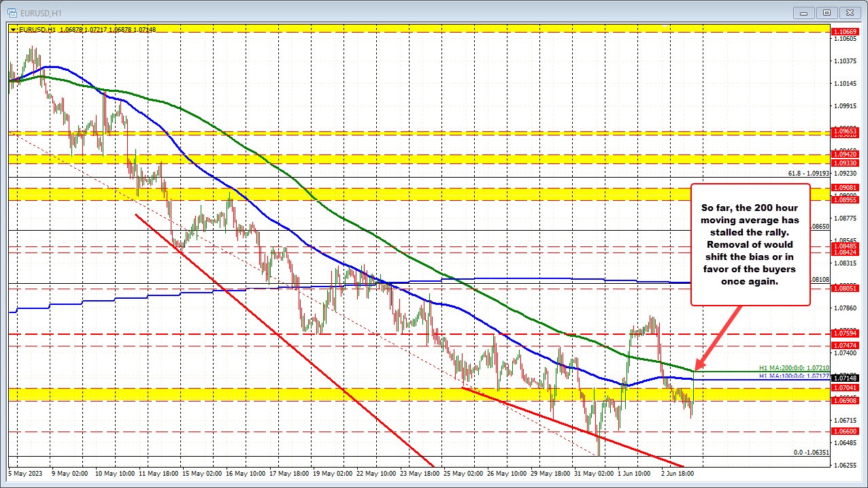
Task: Click the red price tag 1.08424
Action: [845, 252]
